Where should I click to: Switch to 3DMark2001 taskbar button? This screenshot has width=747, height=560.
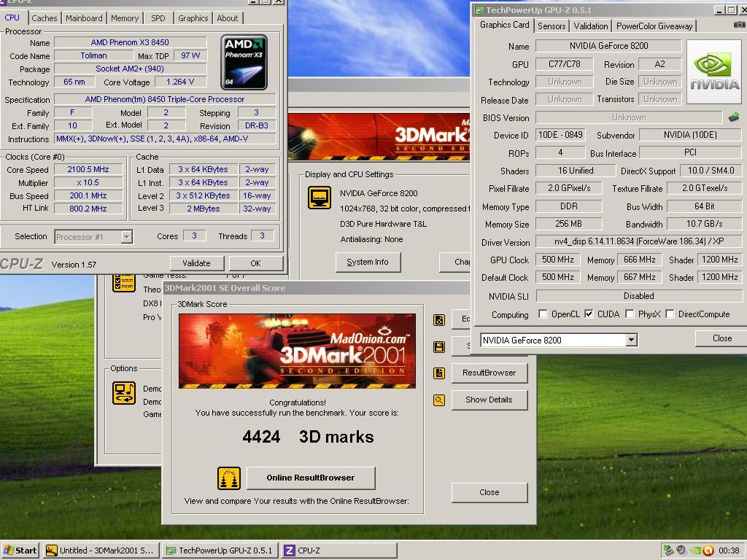(x=101, y=551)
